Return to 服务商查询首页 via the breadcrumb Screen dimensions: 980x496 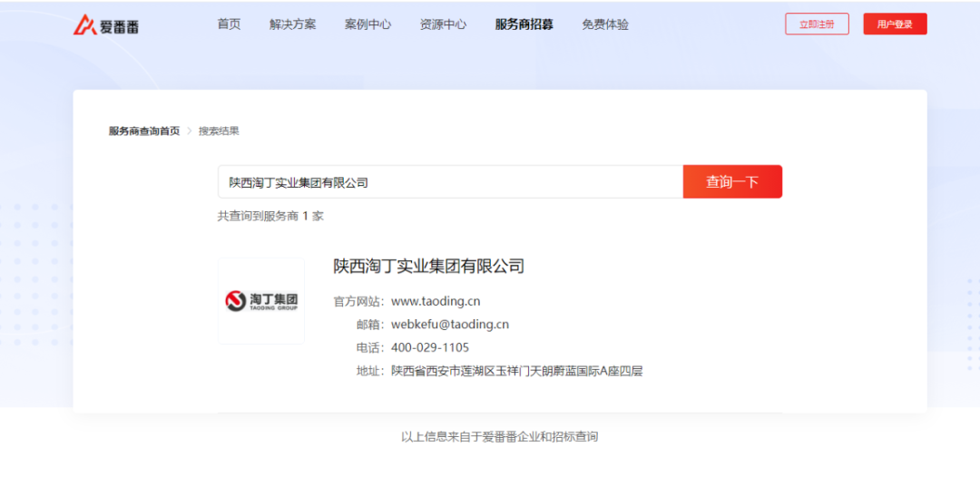coord(144,131)
